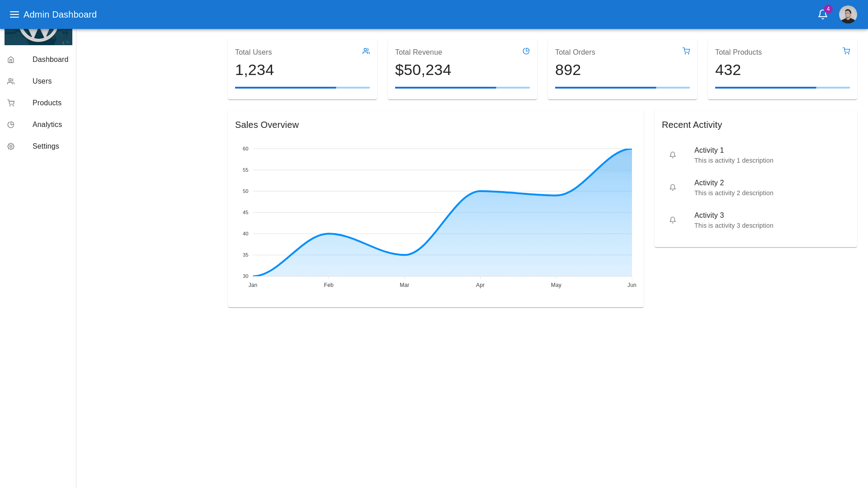Click the bell icon beside Activity 2
Viewport: 868px width, 488px height.
[673, 188]
